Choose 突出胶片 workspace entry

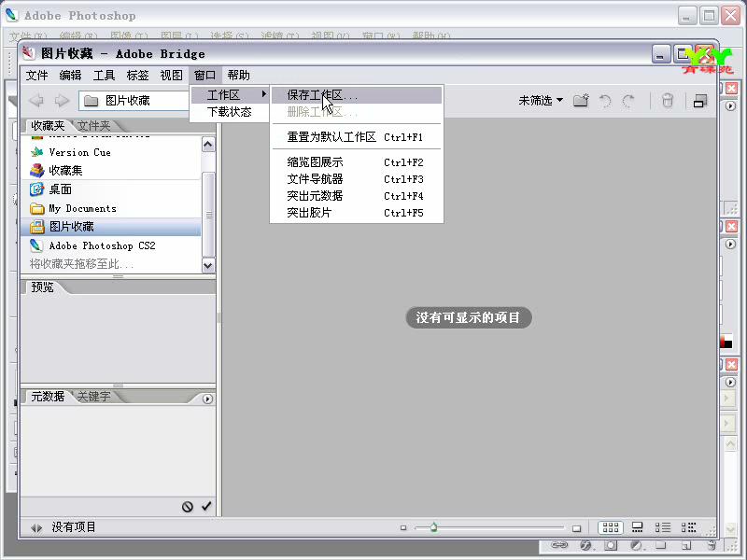point(357,213)
